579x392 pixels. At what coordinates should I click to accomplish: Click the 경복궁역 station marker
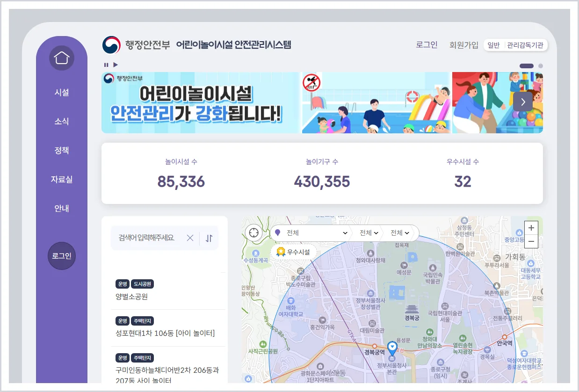pyautogui.click(x=375, y=347)
